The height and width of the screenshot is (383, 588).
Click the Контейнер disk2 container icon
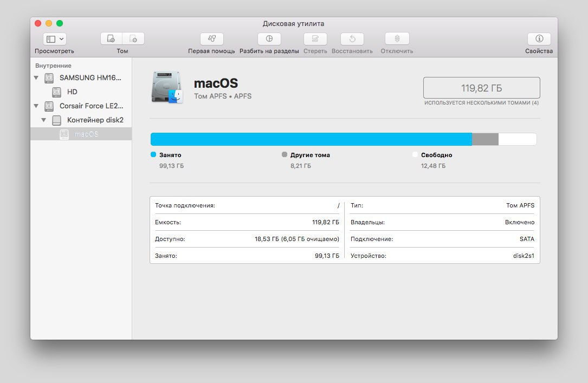click(56, 120)
